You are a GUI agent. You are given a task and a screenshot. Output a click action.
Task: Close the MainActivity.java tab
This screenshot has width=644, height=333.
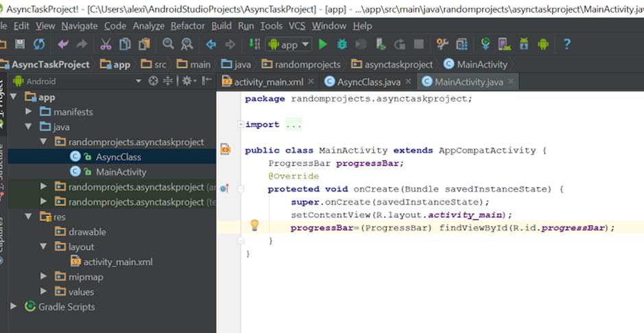(510, 82)
